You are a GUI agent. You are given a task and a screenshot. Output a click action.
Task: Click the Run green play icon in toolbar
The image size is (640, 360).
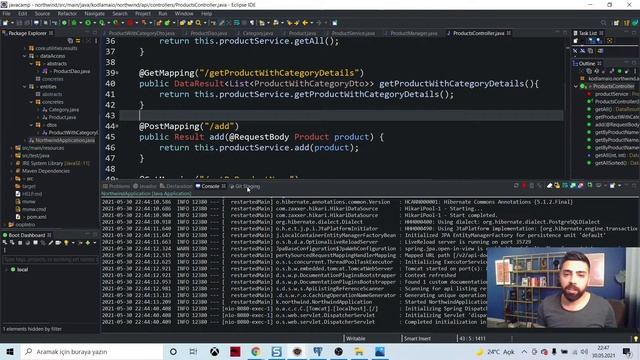(88, 23)
